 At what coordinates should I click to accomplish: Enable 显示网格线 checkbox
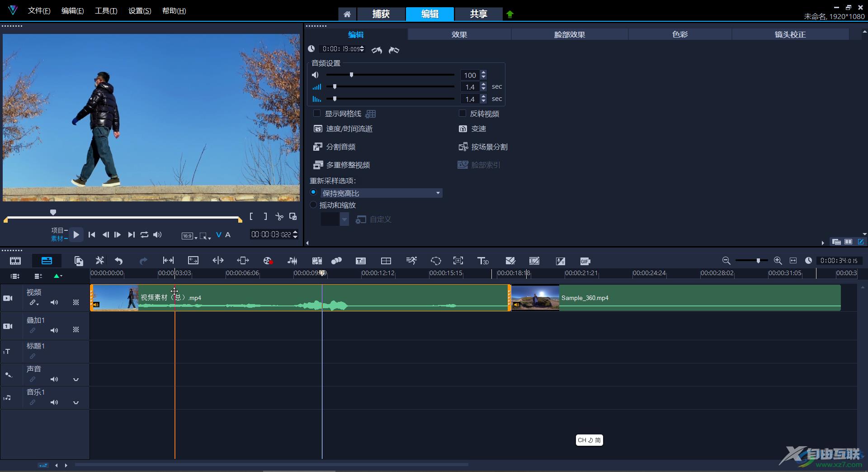point(317,113)
